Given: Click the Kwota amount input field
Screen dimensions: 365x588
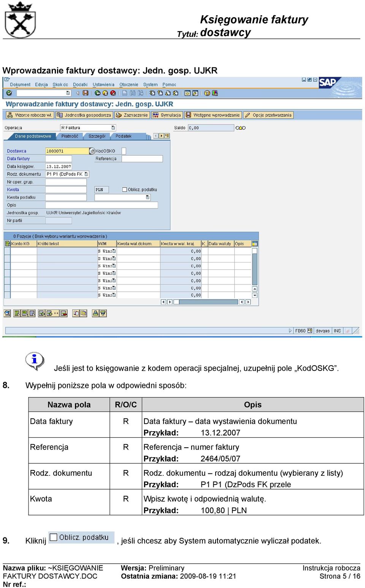Looking at the screenshot, I should click(x=66, y=189).
